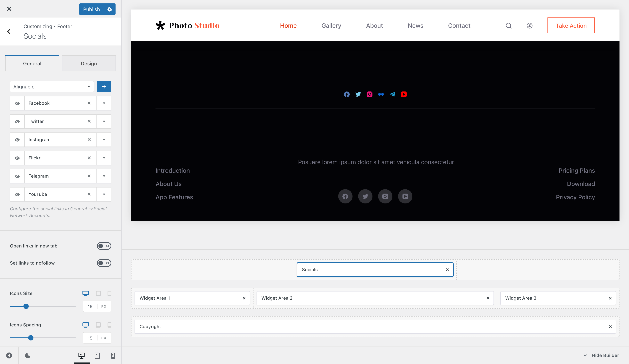
Task: Expand YouTube item options arrow
Action: (x=104, y=194)
